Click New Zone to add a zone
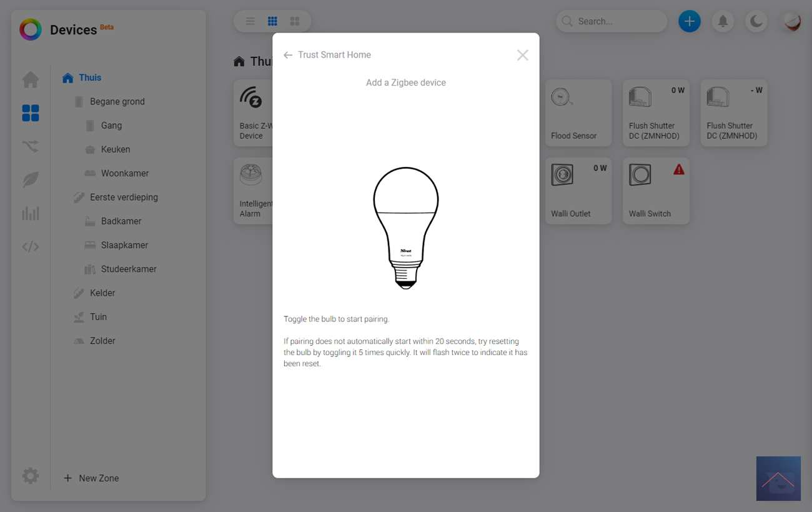The height and width of the screenshot is (512, 812). [91, 478]
